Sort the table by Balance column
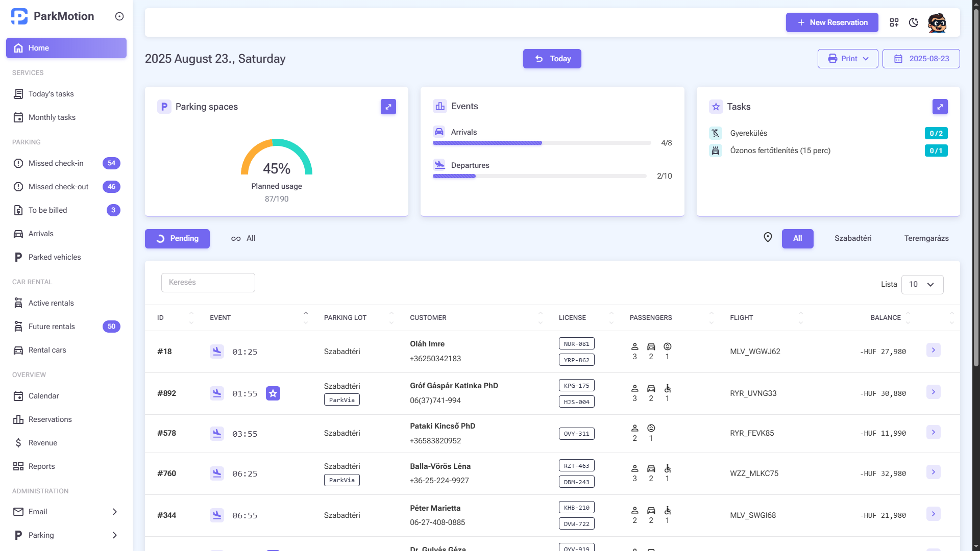 click(x=908, y=317)
